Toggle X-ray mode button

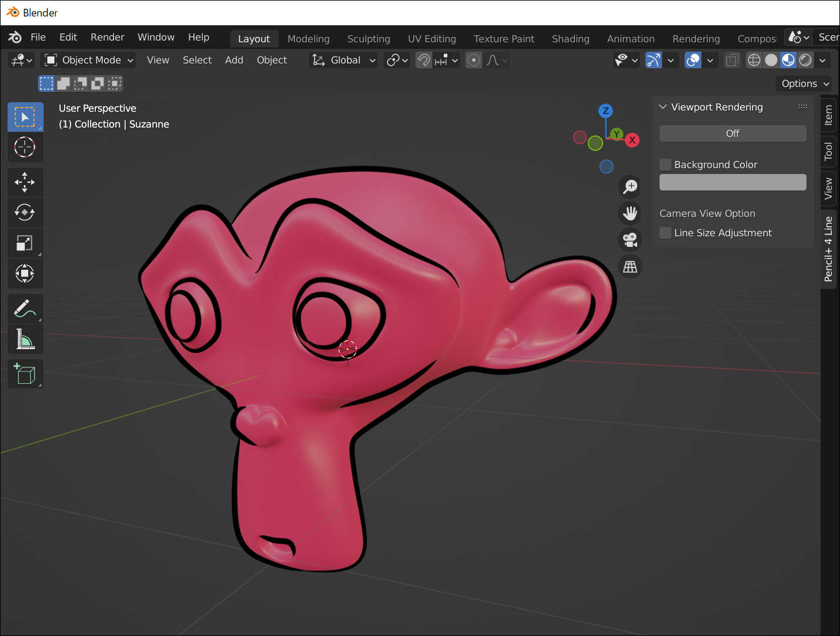[732, 60]
